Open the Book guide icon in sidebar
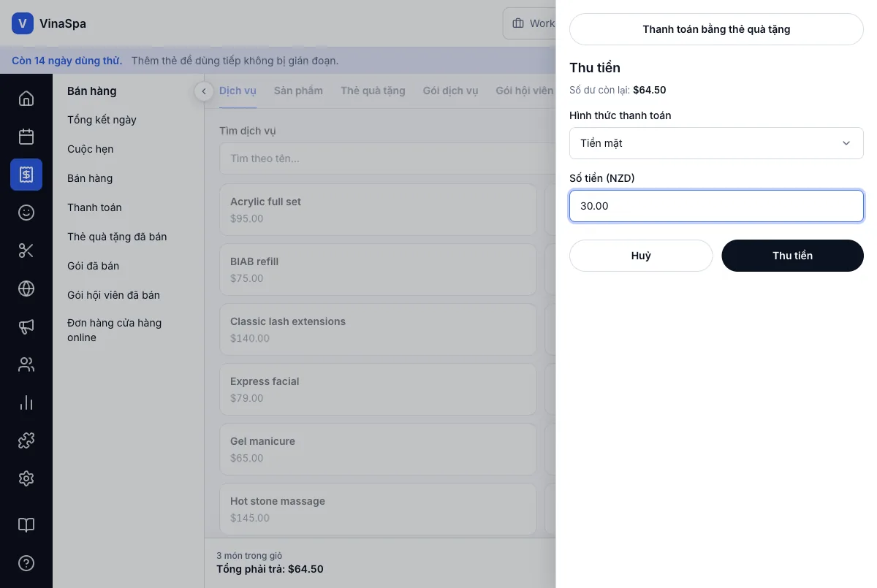 pyautogui.click(x=26, y=525)
